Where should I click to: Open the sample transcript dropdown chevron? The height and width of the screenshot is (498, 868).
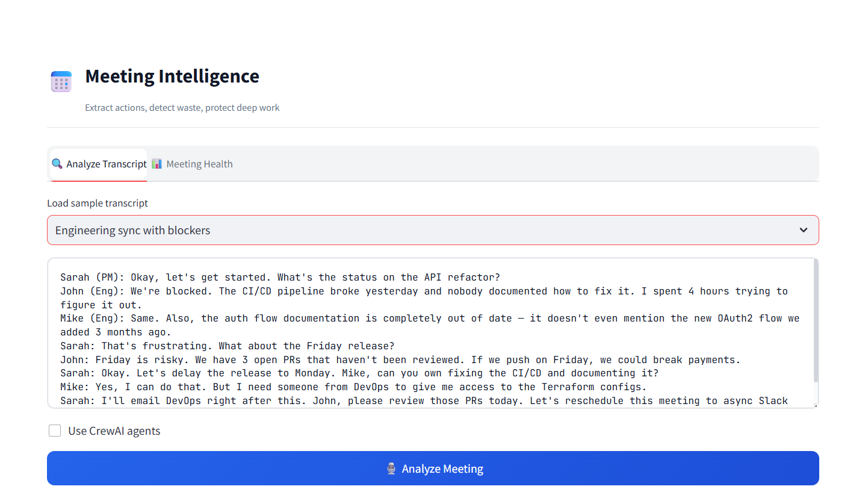point(803,230)
